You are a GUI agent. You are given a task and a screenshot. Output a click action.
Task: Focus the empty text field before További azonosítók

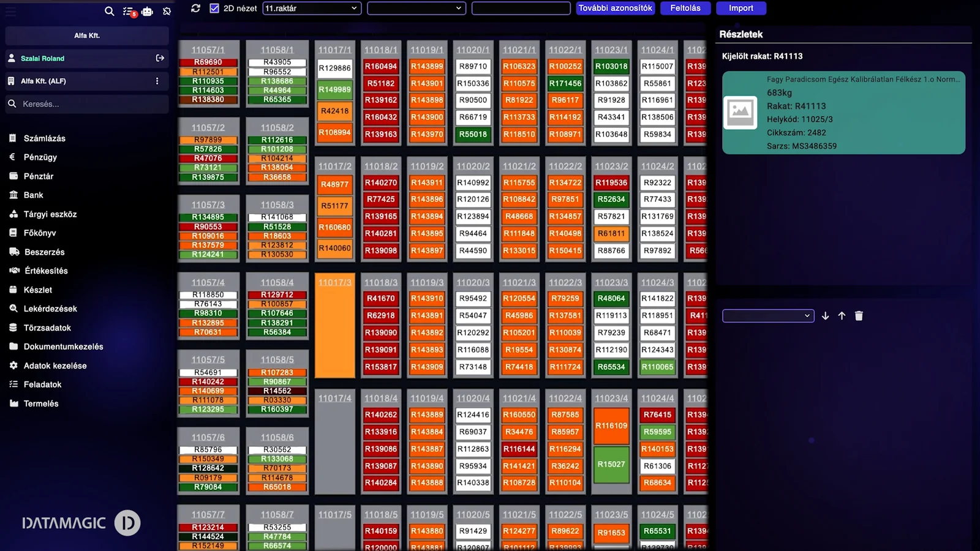pos(521,9)
